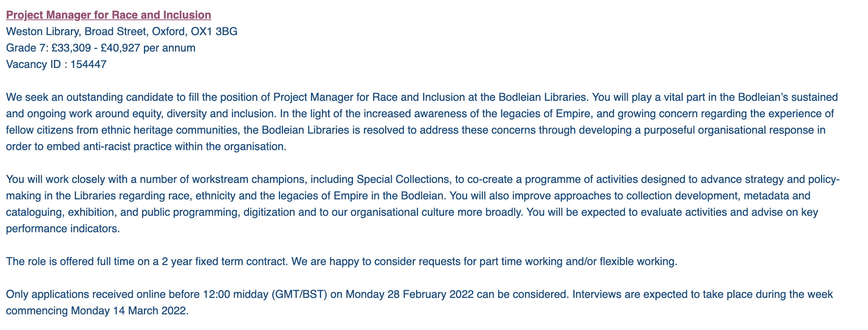Click the deadline "Monday 28 February 2022"
The height and width of the screenshot is (330, 868).
(410, 294)
